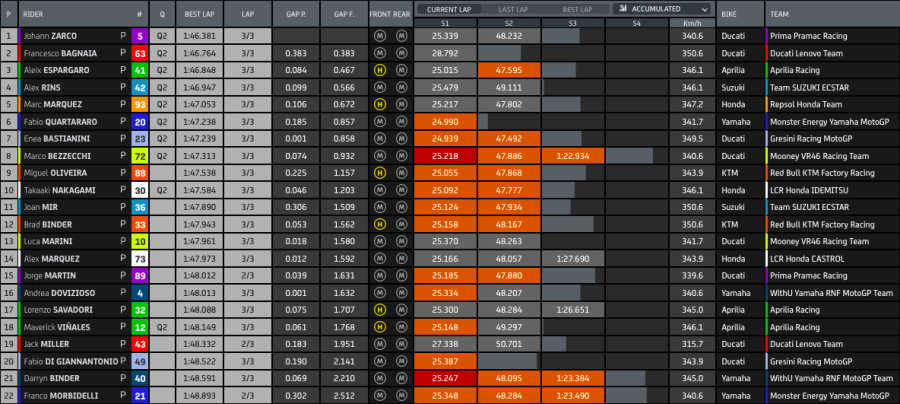The width and height of the screenshot is (900, 404).
Task: Click the Prima Pramac Racing team for Zarco
Action: click(809, 36)
